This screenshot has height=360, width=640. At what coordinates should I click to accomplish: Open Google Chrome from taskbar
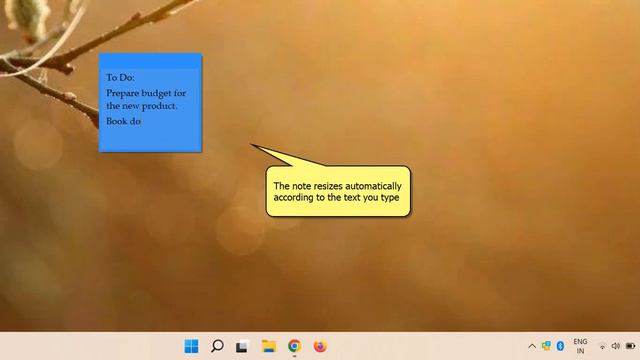click(294, 346)
